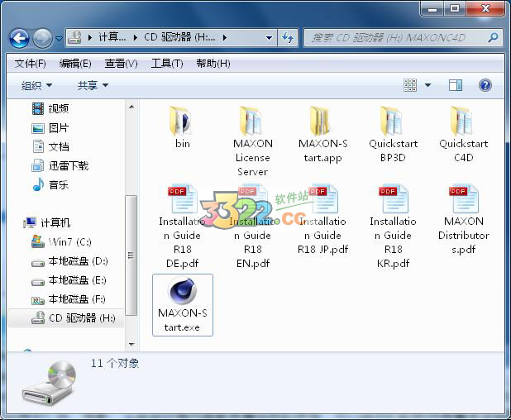Click the sidebar scrollbar thumb
The width and height of the screenshot is (511, 420).
(x=131, y=255)
